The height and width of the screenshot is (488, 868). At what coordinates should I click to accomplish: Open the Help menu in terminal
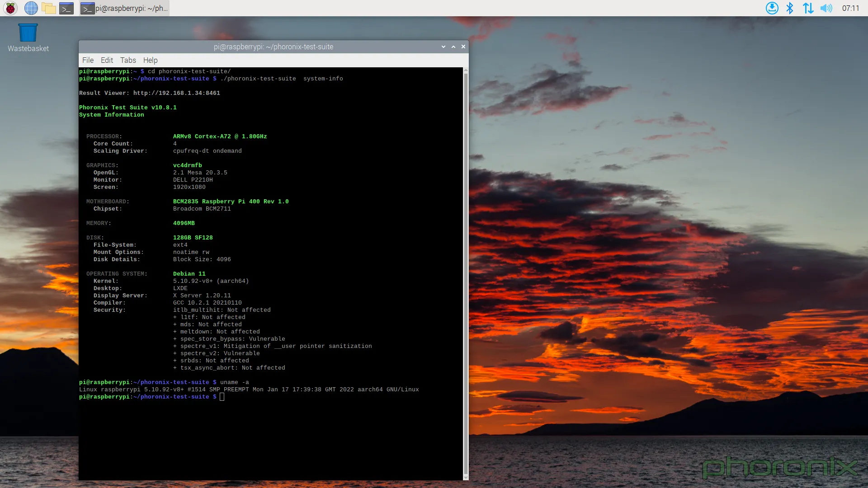(151, 60)
